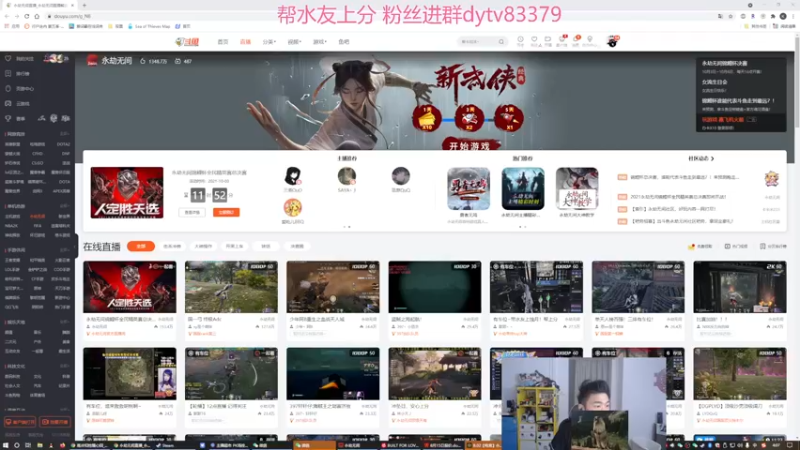Expand the 单机热游 sidebar section
Viewport: 800px width, 450px height.
65,206
